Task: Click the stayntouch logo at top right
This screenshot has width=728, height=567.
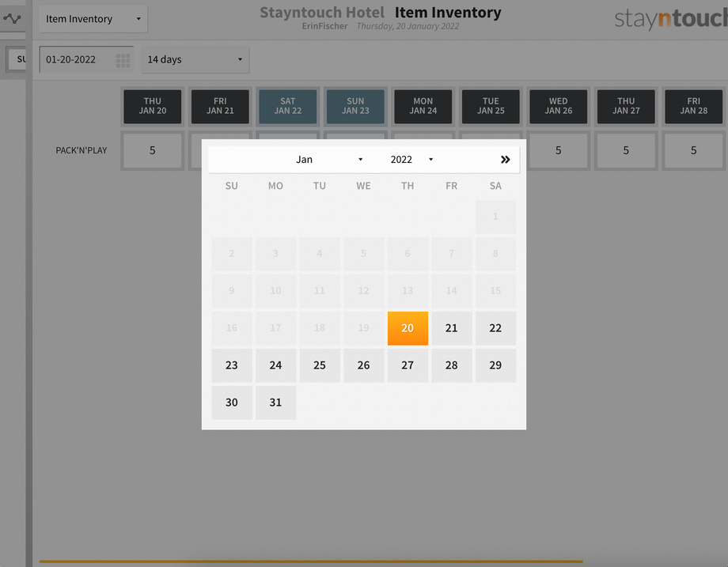Action: click(671, 19)
